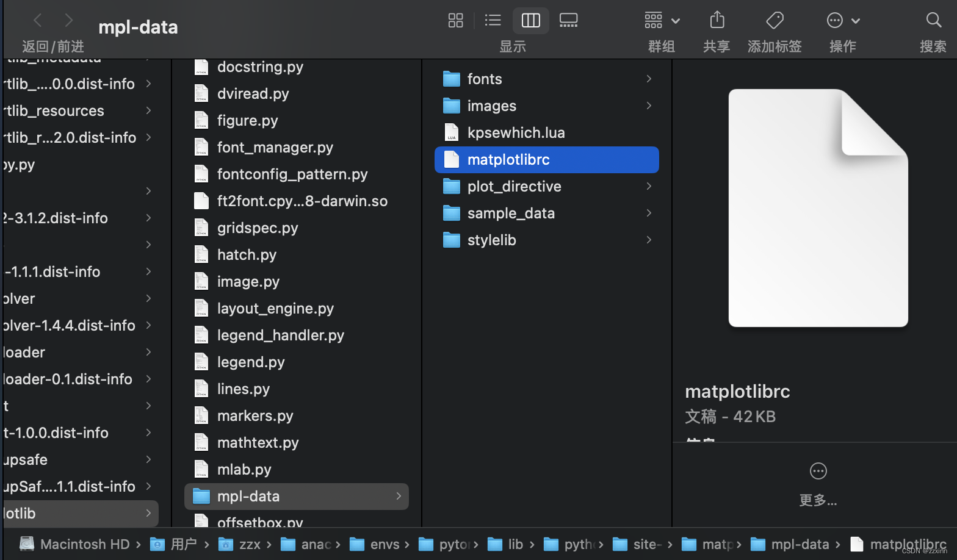Select the ft2font darwin.so file
The width and height of the screenshot is (957, 560).
coord(297,201)
